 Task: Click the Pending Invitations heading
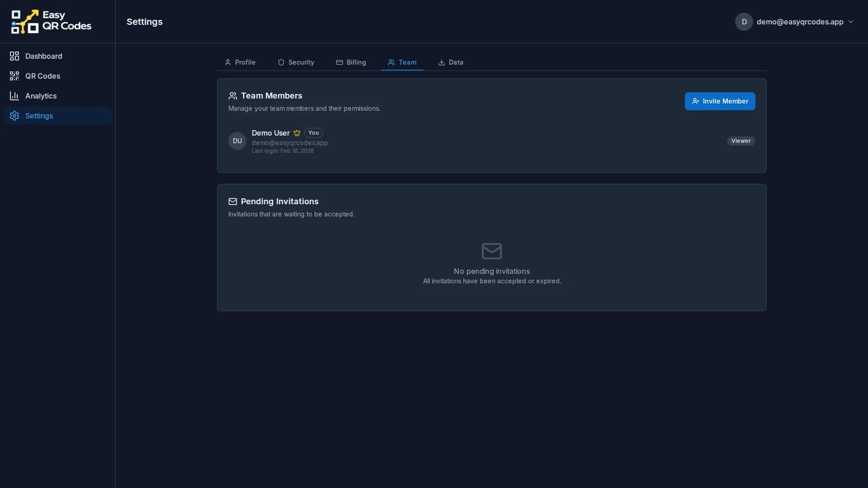click(280, 202)
